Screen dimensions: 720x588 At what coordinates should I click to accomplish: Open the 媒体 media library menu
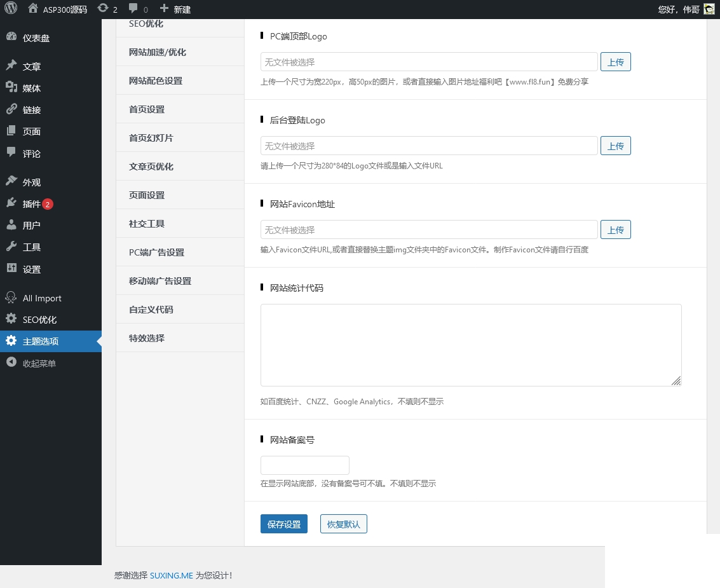tap(32, 88)
